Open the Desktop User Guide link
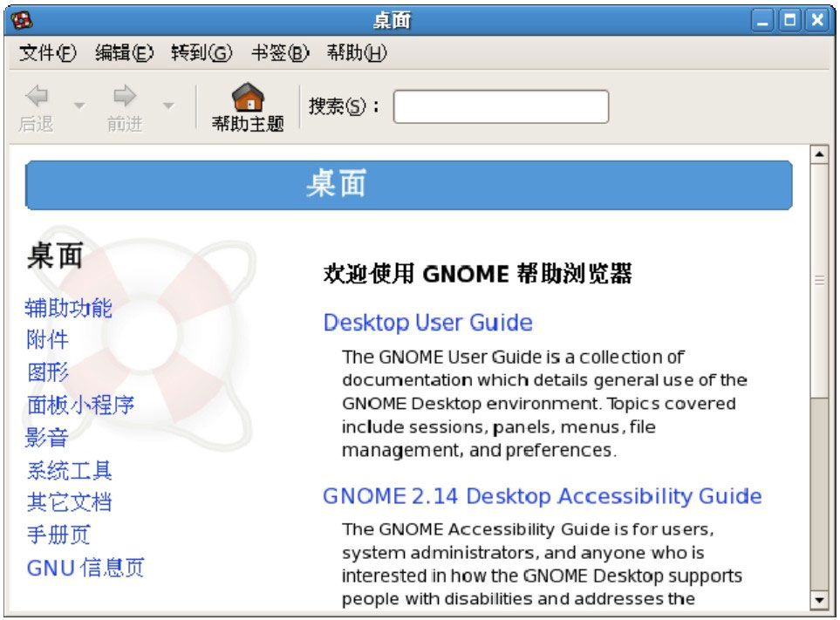Image resolution: width=840 pixels, height=620 pixels. pyautogui.click(x=428, y=323)
